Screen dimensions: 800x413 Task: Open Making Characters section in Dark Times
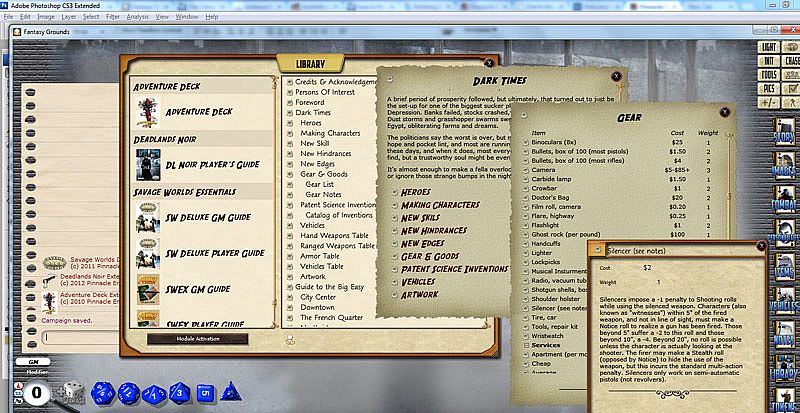click(440, 205)
